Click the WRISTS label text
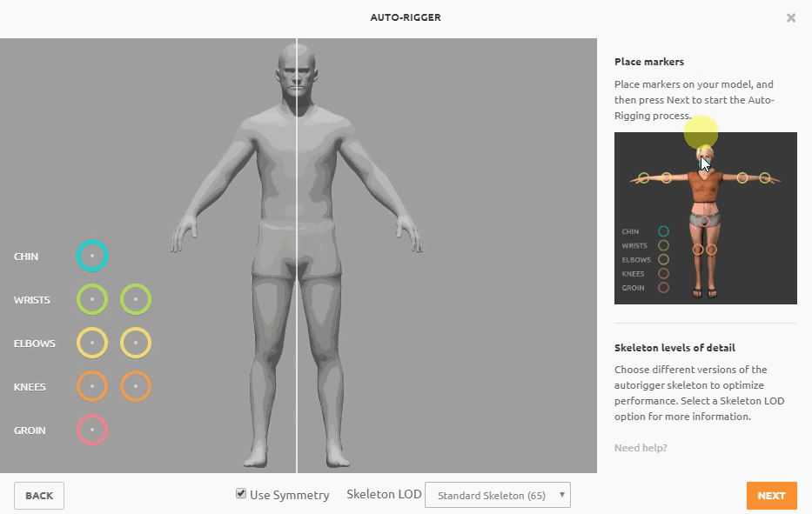 31,300
